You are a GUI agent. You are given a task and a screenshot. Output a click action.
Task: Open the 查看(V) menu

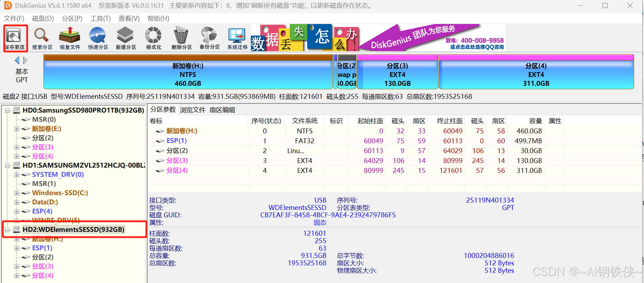[129, 18]
